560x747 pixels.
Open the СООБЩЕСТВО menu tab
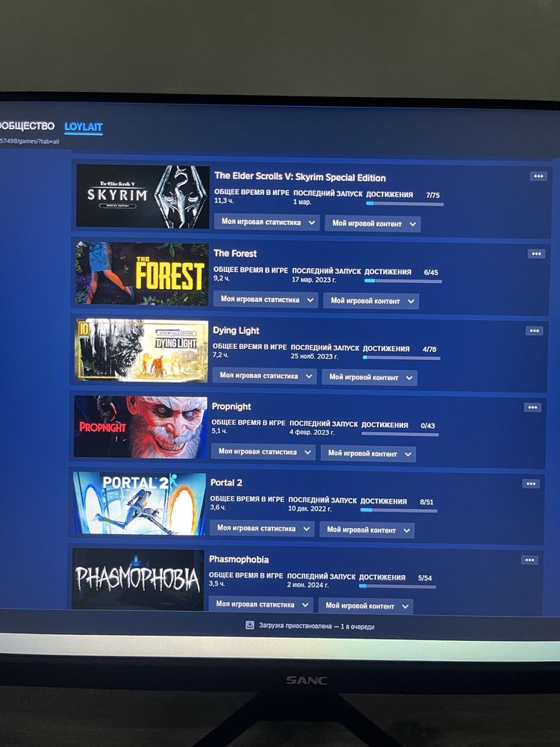click(27, 125)
